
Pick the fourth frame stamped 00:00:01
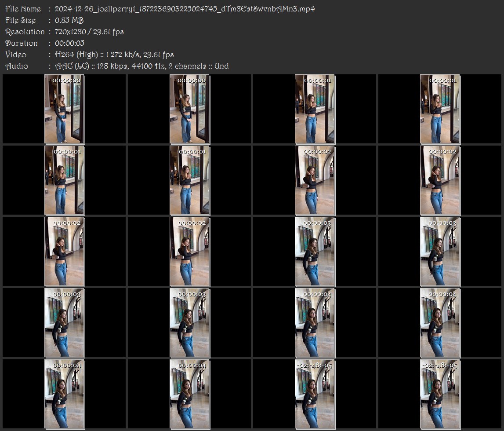tap(190, 180)
